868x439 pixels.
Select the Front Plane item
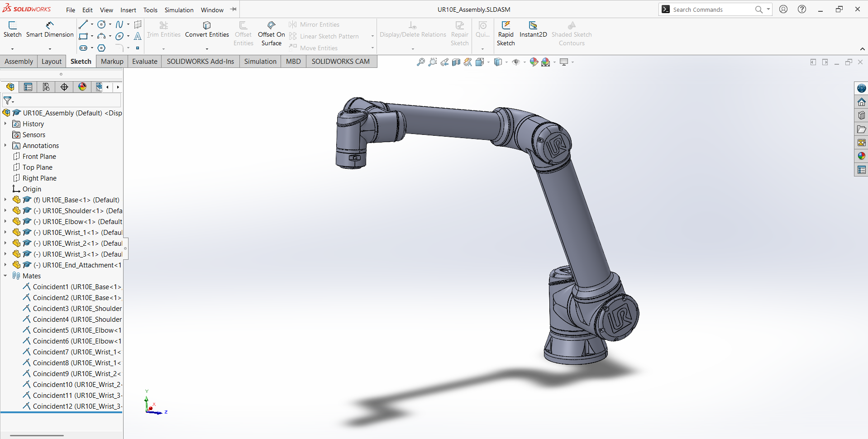(x=39, y=156)
